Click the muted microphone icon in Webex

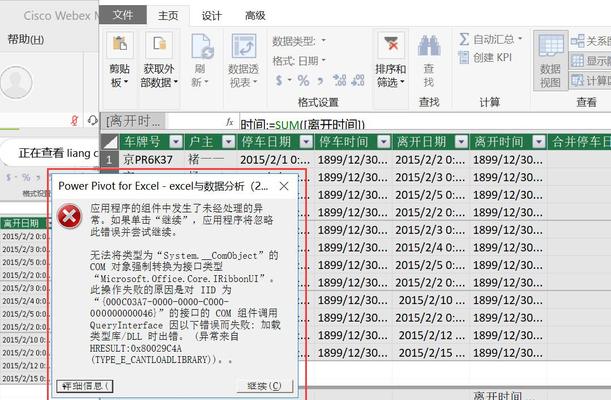tap(74, 120)
